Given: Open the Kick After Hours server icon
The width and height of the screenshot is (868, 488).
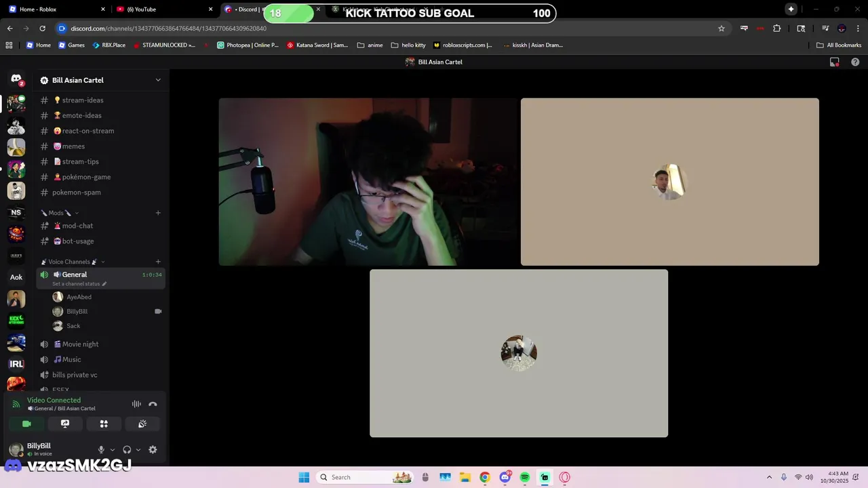Looking at the screenshot, I should (16, 321).
